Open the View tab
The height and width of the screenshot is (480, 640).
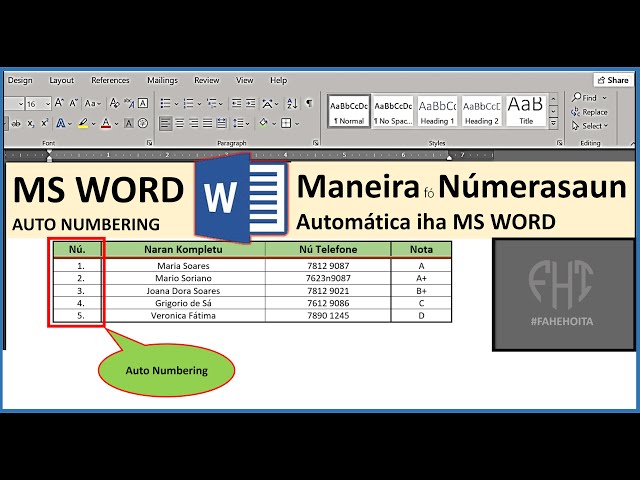coord(244,80)
